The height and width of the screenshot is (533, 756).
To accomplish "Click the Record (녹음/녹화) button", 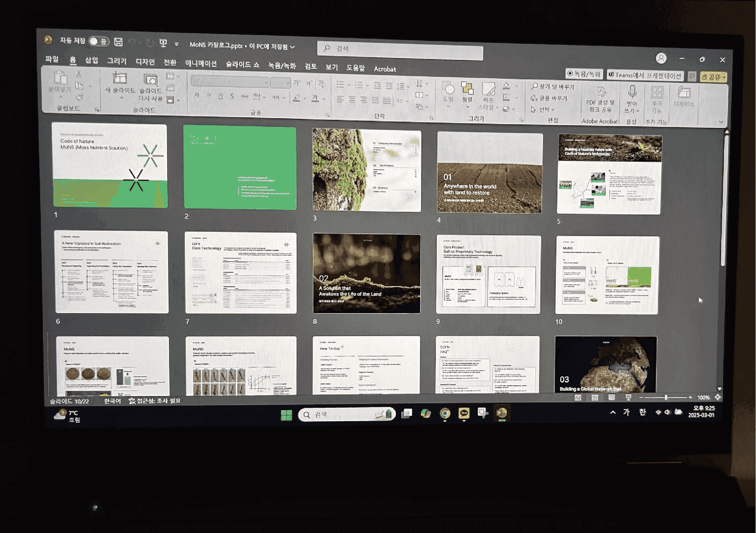I will (x=584, y=74).
